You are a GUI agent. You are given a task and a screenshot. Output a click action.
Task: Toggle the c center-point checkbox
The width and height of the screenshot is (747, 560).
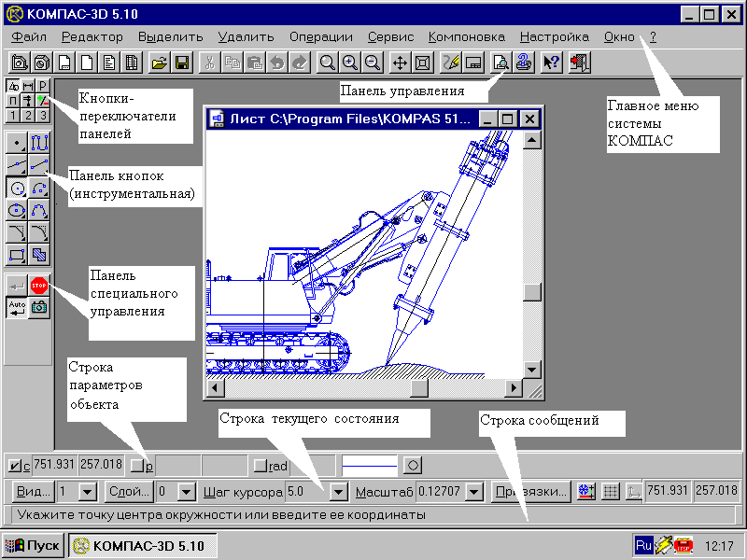point(15,465)
